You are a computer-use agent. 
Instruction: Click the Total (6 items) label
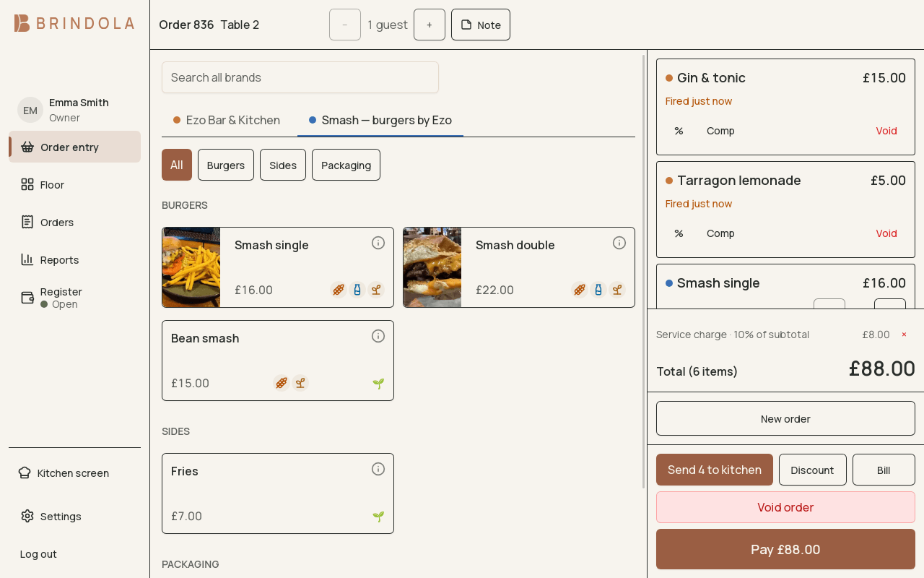point(697,371)
